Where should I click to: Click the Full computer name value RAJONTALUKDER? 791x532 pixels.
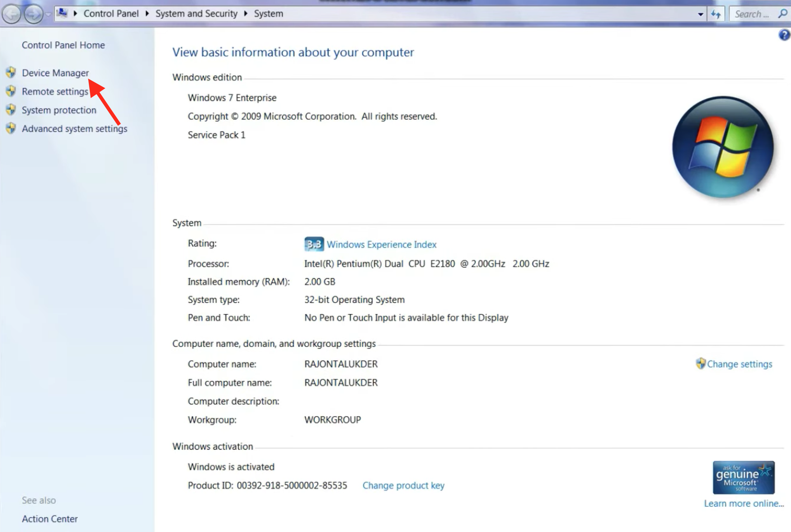click(x=341, y=383)
